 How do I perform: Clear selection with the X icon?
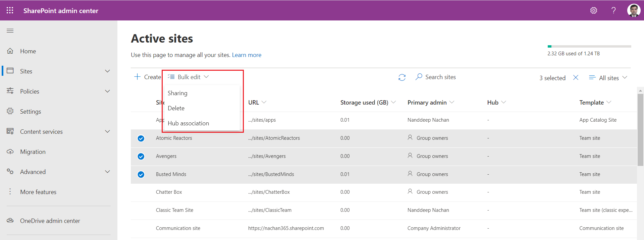[x=576, y=77]
